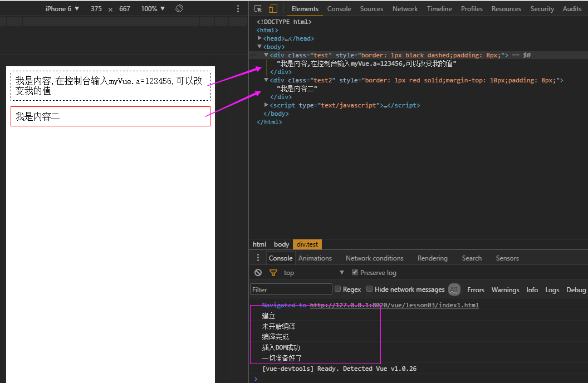
Task: Switch to the Console tab in top bar
Action: (x=339, y=8)
